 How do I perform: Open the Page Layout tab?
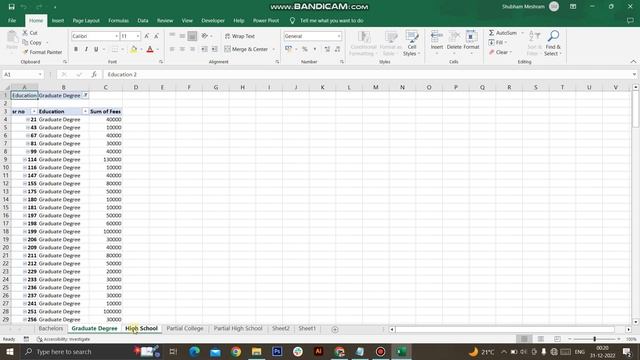pyautogui.click(x=86, y=20)
